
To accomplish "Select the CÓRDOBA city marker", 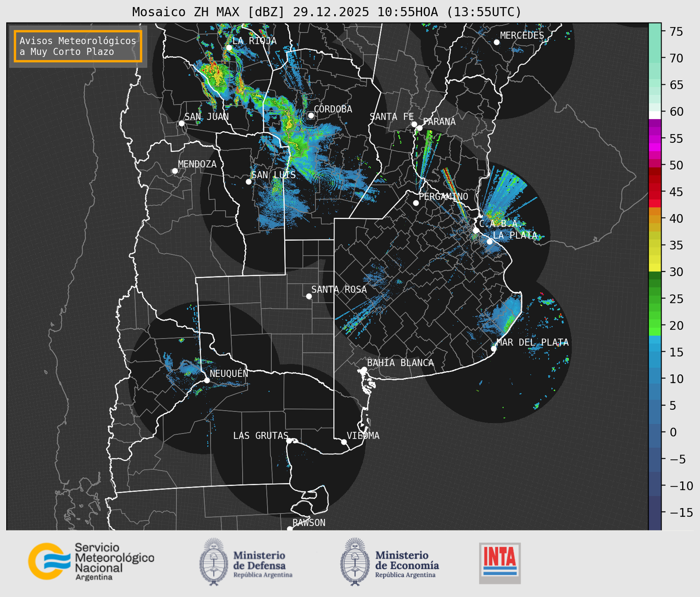I will click(x=311, y=115).
